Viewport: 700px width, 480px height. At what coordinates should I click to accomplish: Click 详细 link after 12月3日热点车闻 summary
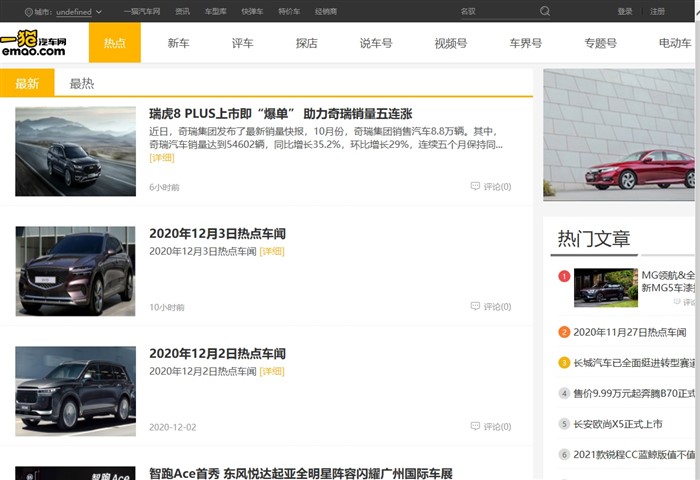[272, 251]
